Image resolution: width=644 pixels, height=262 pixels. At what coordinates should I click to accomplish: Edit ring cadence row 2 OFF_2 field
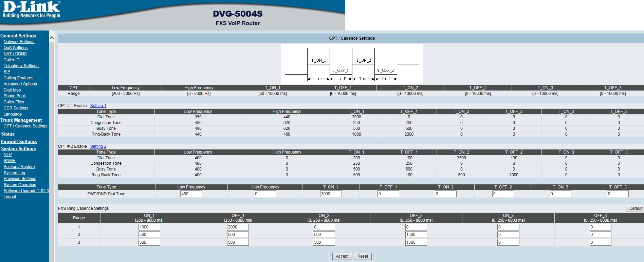(x=416, y=235)
